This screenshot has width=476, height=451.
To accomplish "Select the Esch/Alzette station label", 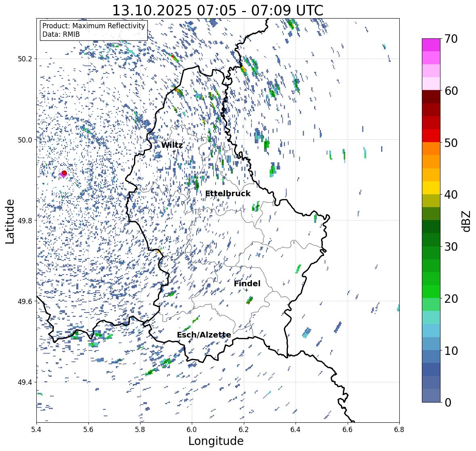I will pos(204,335).
